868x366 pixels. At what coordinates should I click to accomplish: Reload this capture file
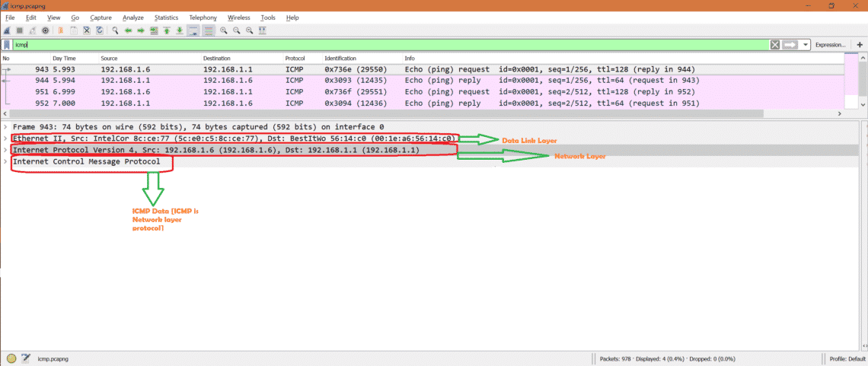pos(100,30)
